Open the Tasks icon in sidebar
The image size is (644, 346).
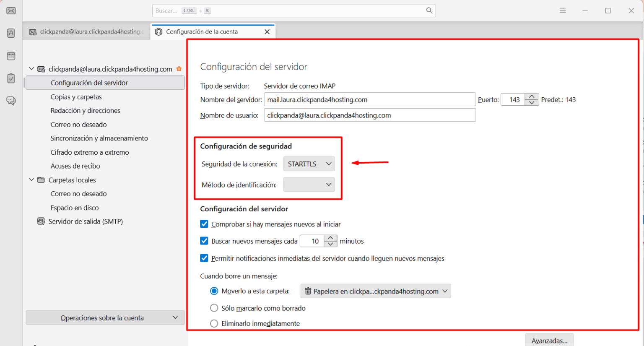[x=11, y=78]
